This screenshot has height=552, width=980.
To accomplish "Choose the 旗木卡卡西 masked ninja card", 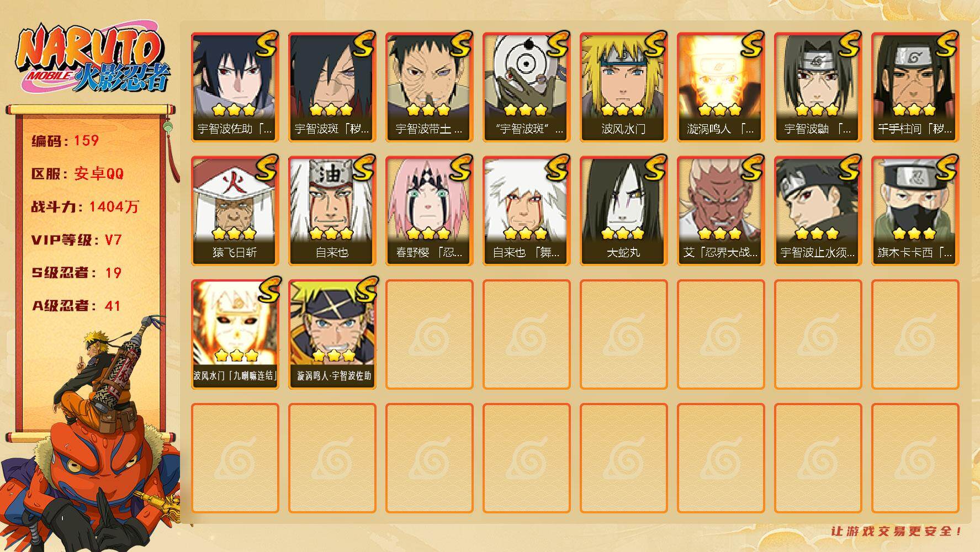I will [915, 211].
